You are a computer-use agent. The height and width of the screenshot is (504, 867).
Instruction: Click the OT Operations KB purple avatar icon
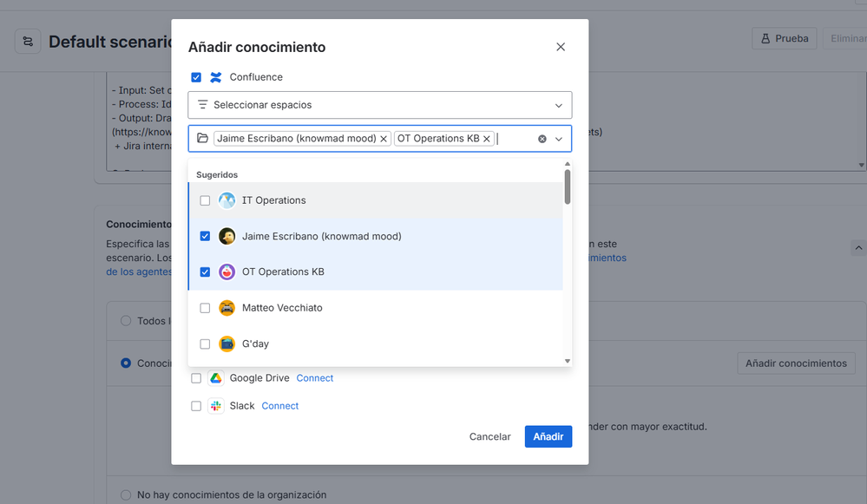click(x=226, y=271)
